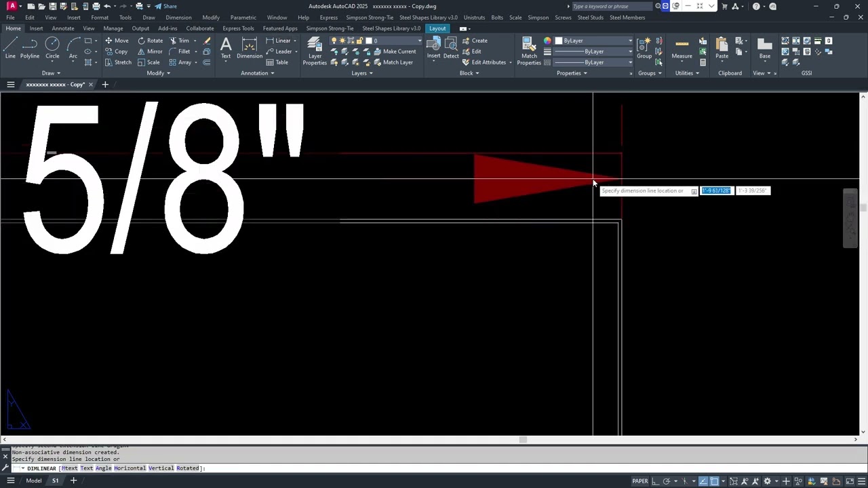
Task: Click the keyword search input field
Action: tap(612, 6)
